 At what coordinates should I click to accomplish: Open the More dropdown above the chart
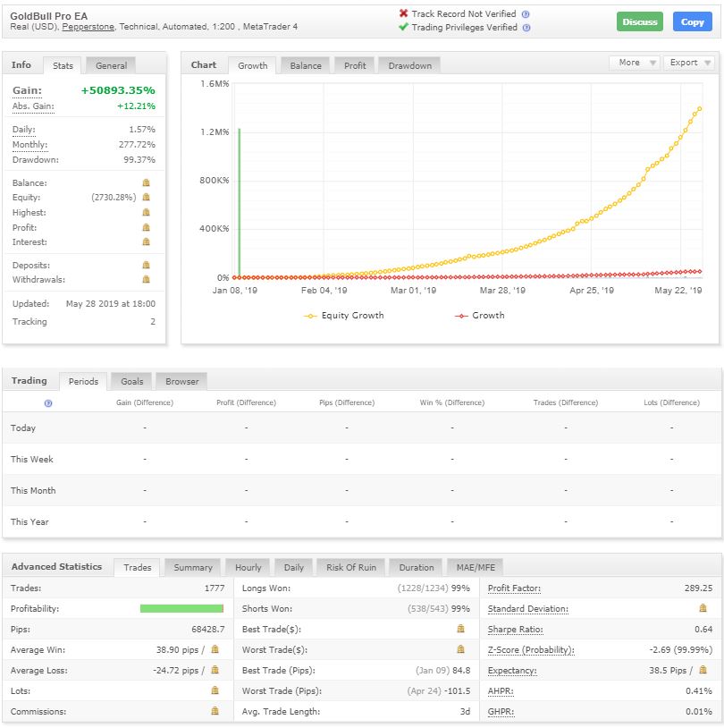(x=635, y=63)
